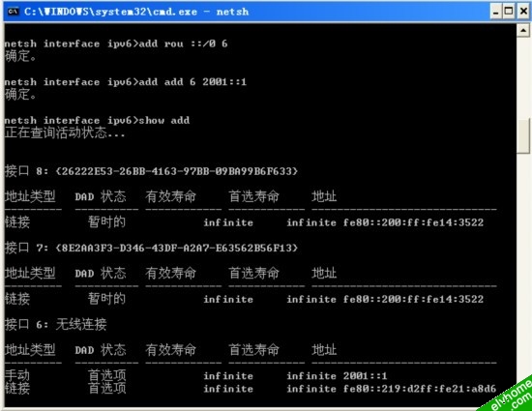
Task: Click the scrollbar up arrow
Action: tap(523, 31)
